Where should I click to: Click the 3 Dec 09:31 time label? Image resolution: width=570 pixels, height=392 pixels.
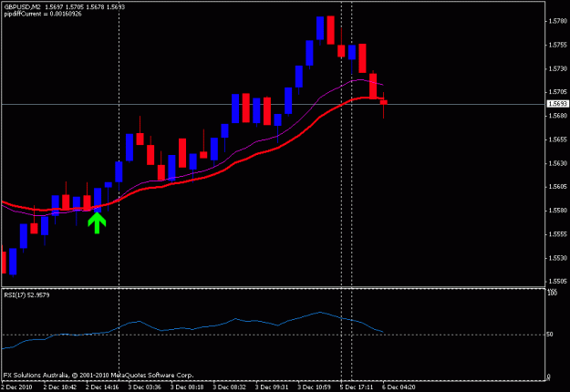[x=272, y=387]
